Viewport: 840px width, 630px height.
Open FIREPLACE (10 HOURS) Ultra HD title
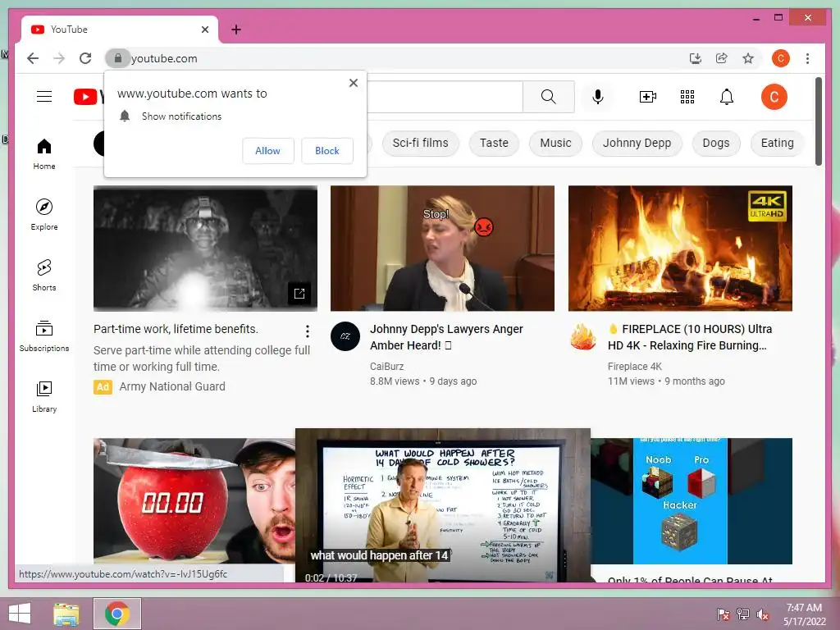coord(690,337)
